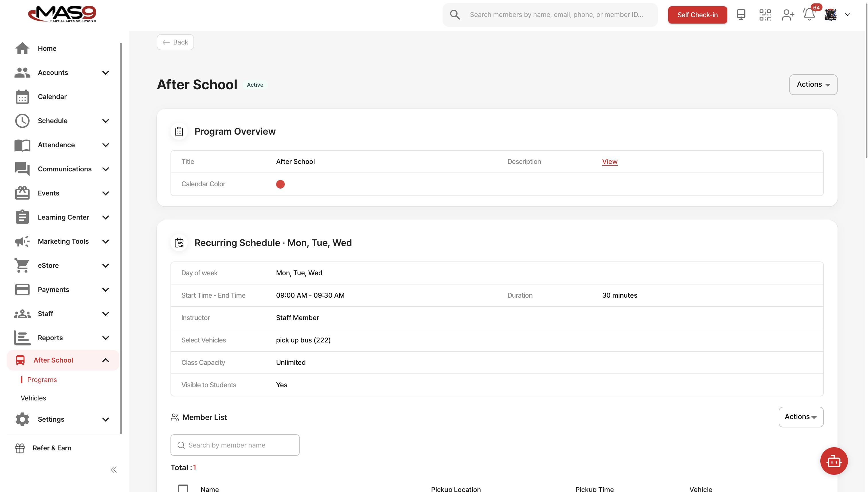Viewport: 868px width, 492px height.
Task: Open the Description View link
Action: point(610,162)
